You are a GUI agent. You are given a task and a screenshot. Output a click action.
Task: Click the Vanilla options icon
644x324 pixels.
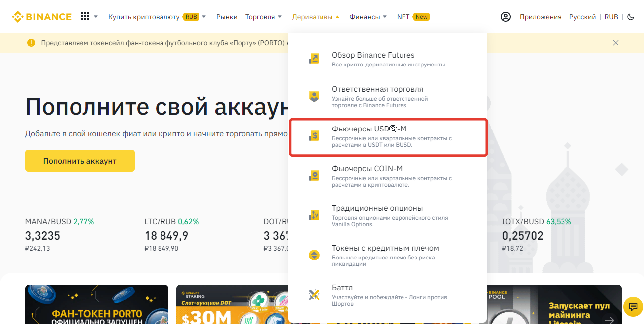click(x=314, y=215)
